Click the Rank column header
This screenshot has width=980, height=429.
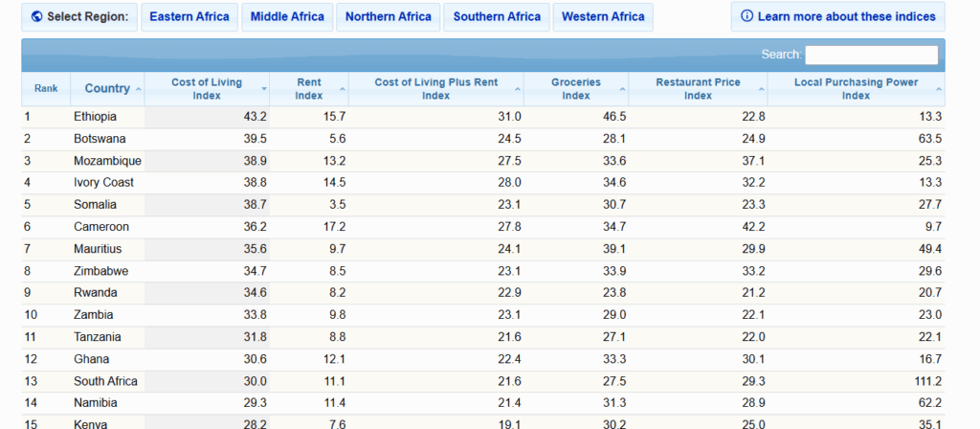pyautogui.click(x=46, y=89)
